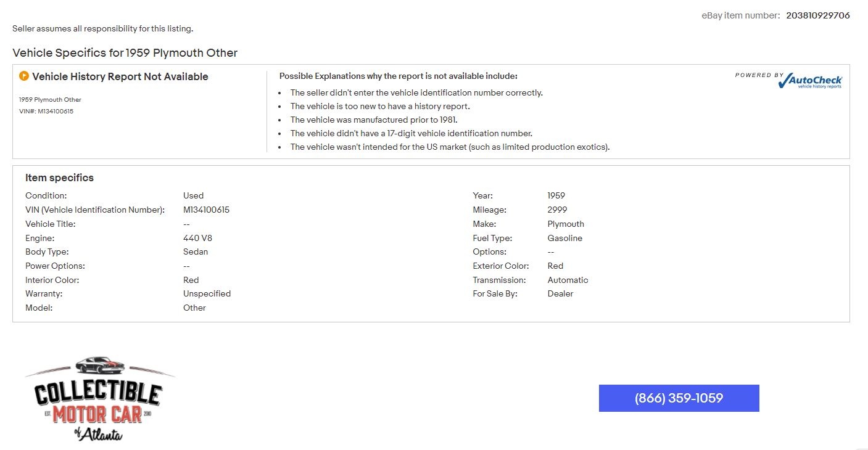Click the (866) 359-1059 phone button
868x450 pixels.
pyautogui.click(x=679, y=398)
